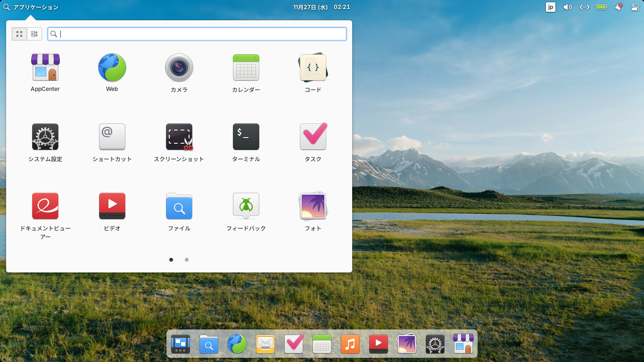Open the battery status menu
Viewport: 644px width, 362px height.
click(x=601, y=7)
